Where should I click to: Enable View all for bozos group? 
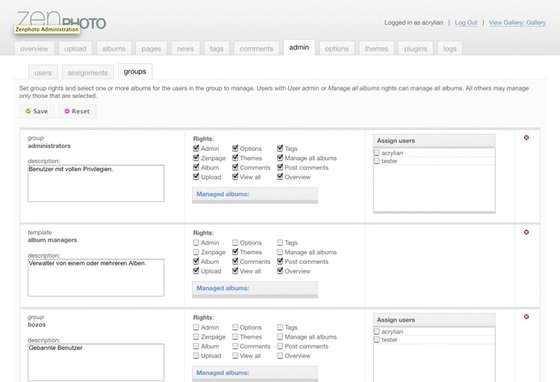(235, 356)
